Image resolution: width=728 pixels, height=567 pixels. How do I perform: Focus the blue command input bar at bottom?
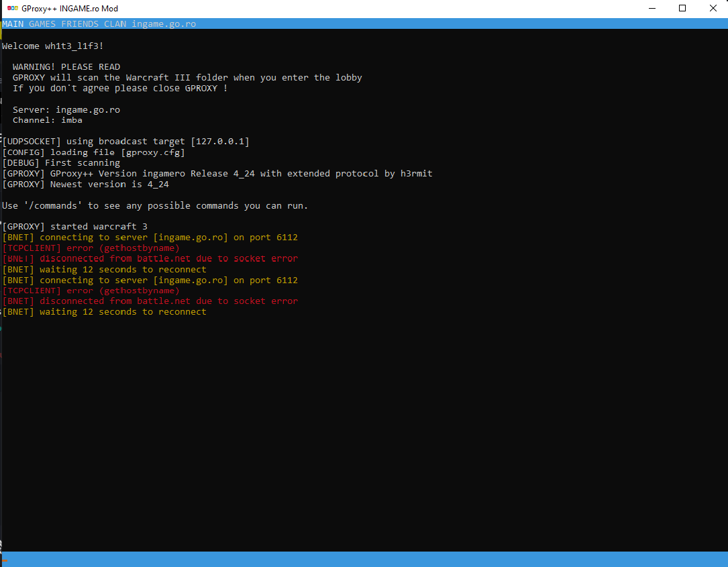[x=364, y=559]
